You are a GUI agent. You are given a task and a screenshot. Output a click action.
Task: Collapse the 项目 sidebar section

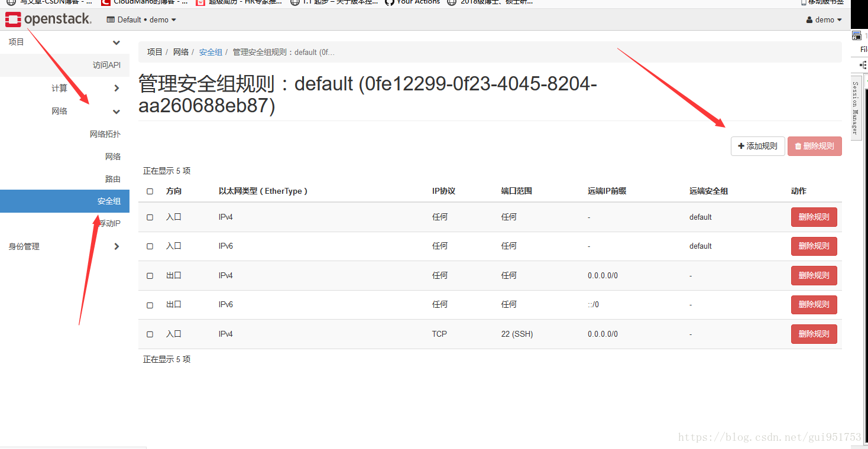(64, 42)
